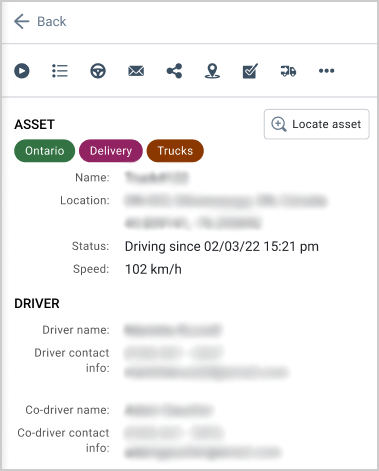
Task: Click the 'Speed:' label
Action: pos(91,269)
